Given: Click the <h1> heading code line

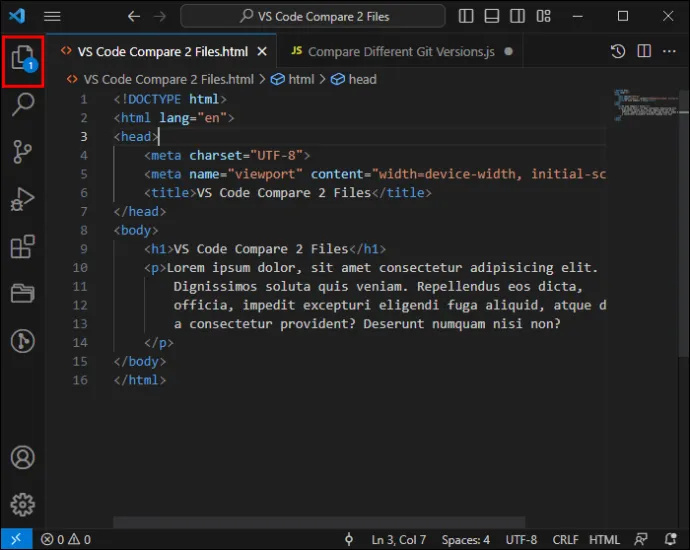Looking at the screenshot, I should click(265, 249).
